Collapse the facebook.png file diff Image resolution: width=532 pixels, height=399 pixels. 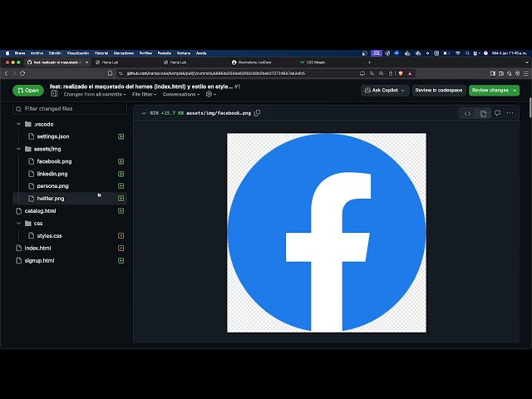pyautogui.click(x=144, y=113)
